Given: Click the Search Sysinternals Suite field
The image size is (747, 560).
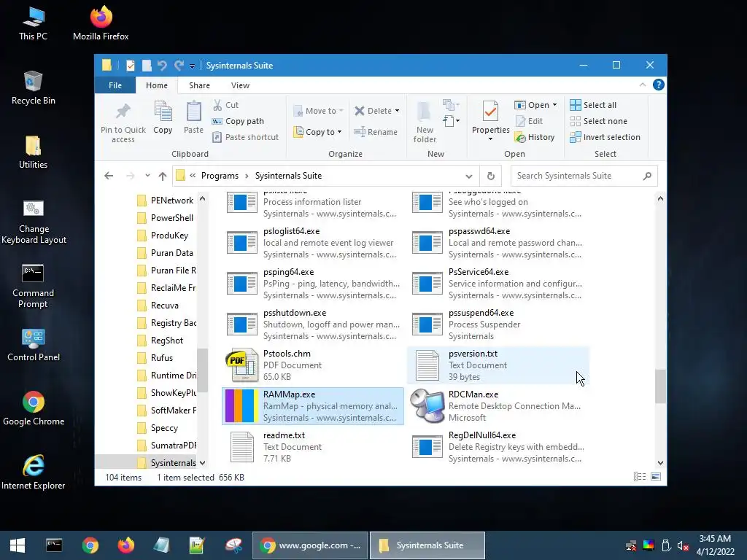Looking at the screenshot, I should (584, 176).
